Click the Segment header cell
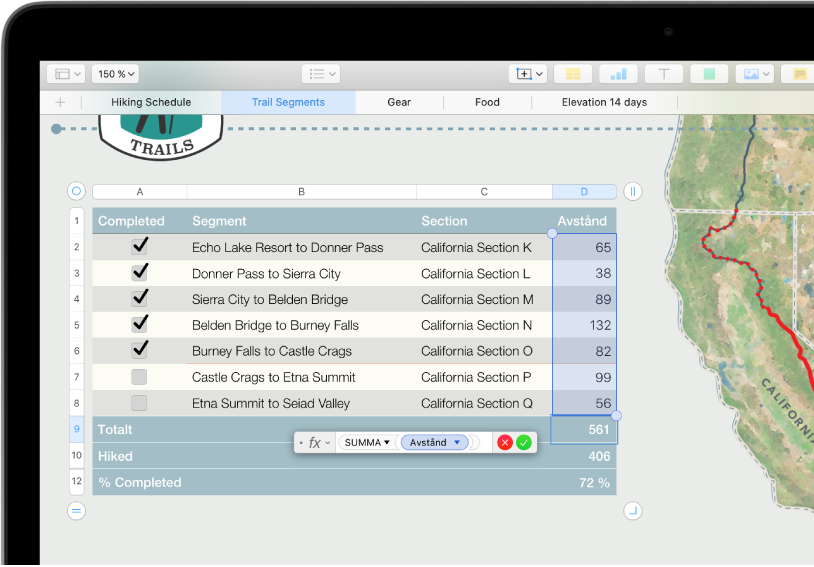This screenshot has width=814, height=567. (302, 221)
